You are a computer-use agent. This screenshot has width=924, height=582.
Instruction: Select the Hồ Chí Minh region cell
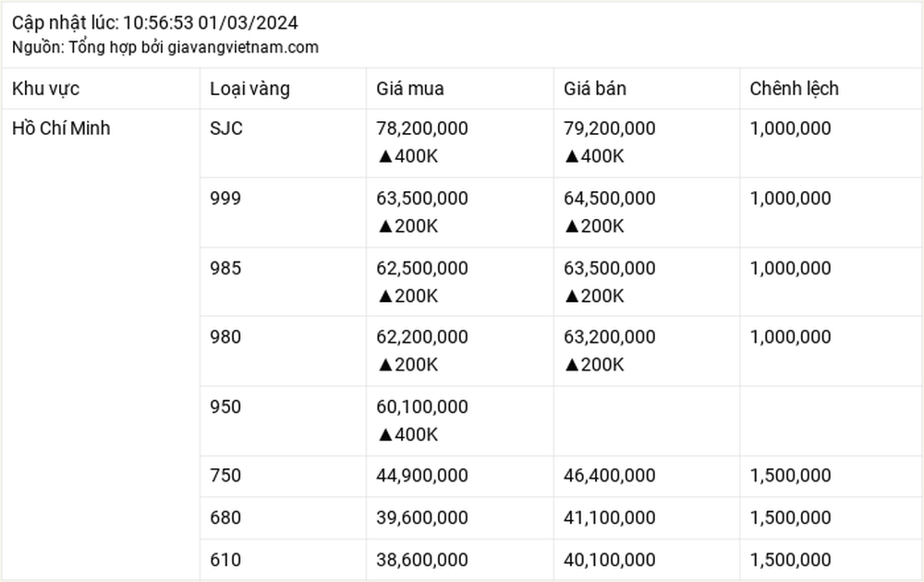pos(61,128)
